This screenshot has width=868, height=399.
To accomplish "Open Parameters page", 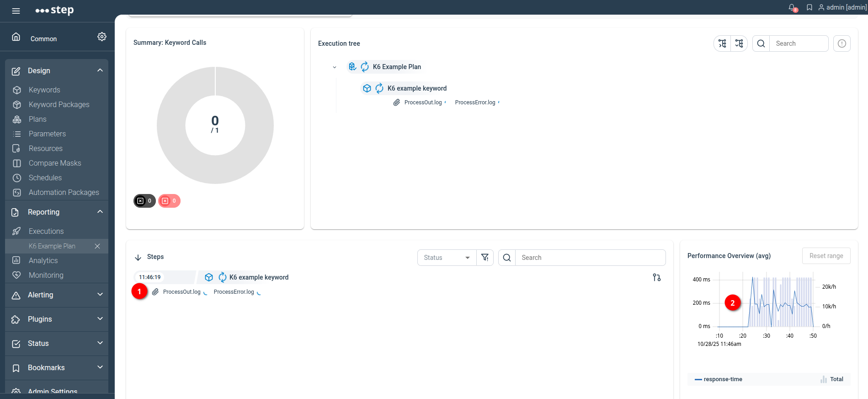I will point(47,134).
